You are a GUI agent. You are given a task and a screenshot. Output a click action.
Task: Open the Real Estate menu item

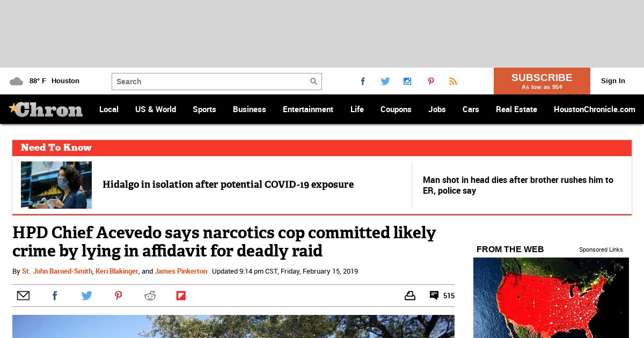(516, 109)
